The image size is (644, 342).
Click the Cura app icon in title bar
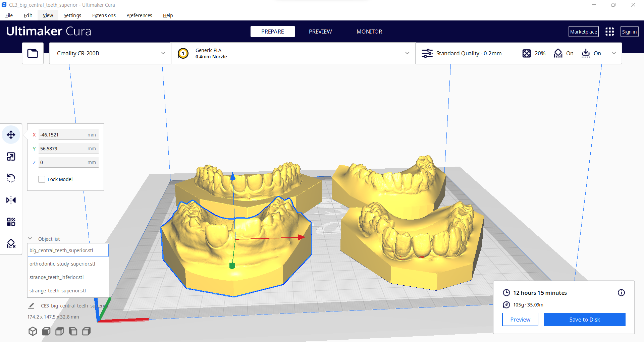[4, 5]
